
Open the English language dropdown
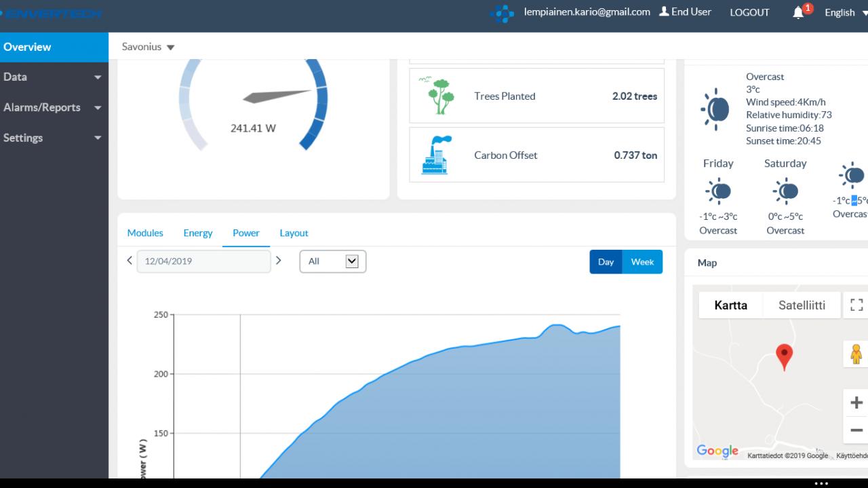click(x=845, y=12)
